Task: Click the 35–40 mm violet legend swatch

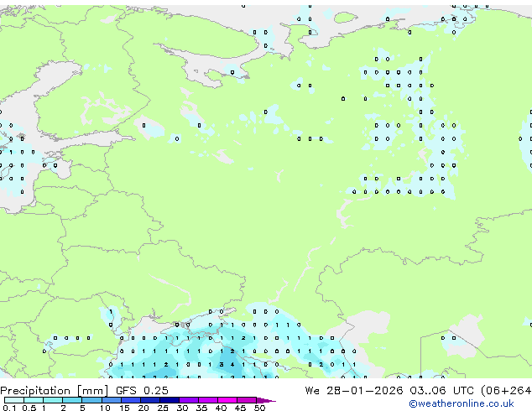Action: click(x=208, y=400)
